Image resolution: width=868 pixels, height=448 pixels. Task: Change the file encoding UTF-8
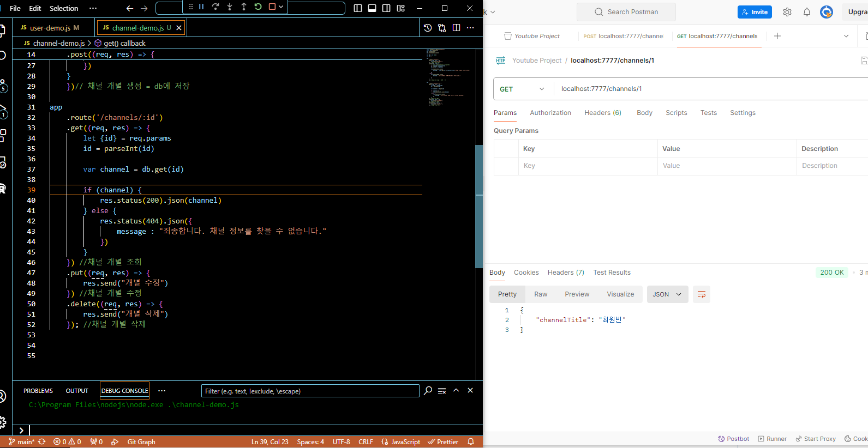[341, 442]
